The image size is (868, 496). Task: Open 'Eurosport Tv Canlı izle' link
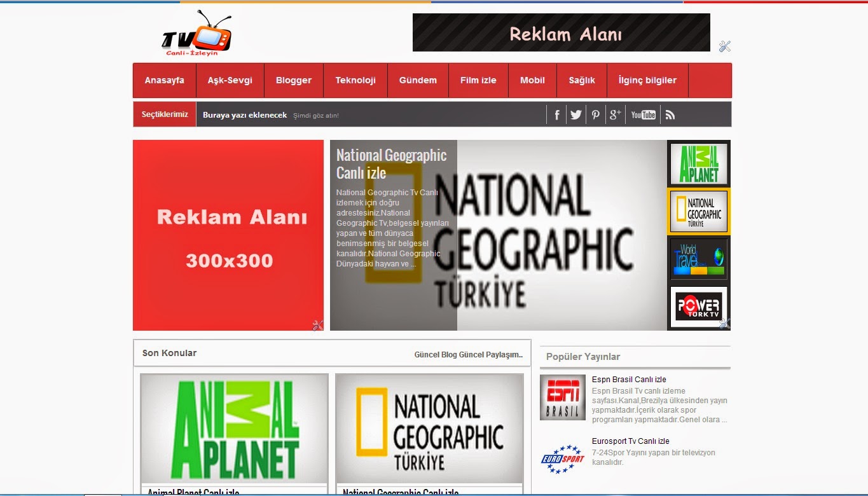(x=630, y=441)
